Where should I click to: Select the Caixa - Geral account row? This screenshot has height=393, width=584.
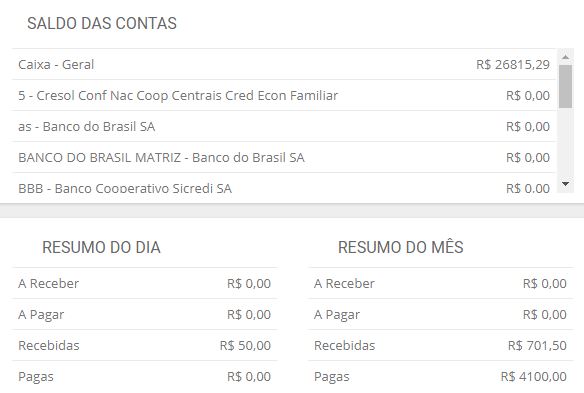click(x=284, y=64)
